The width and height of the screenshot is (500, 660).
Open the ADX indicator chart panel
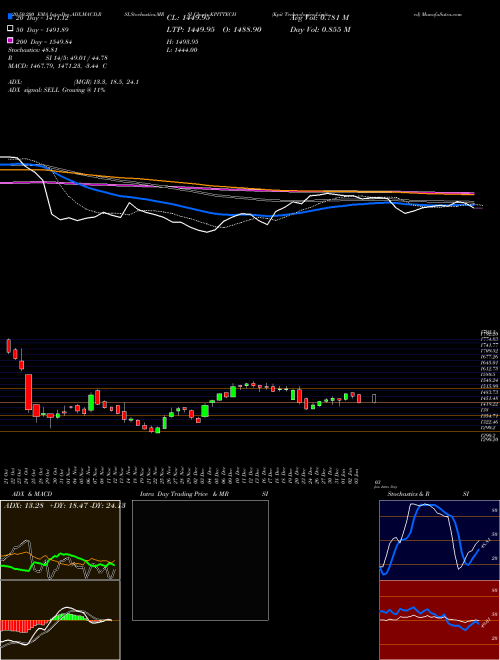click(x=60, y=540)
